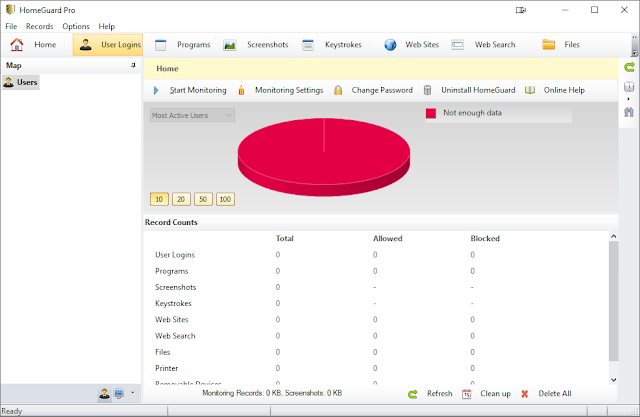Open the Keystrokes toolbar icon
Screen dimensions: 640x417
[308, 45]
